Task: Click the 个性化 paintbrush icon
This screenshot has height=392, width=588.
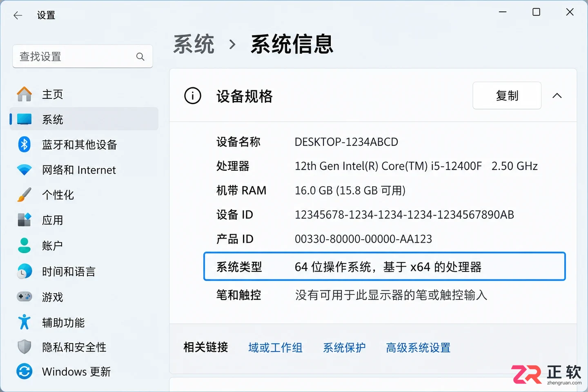Action: pos(24,195)
